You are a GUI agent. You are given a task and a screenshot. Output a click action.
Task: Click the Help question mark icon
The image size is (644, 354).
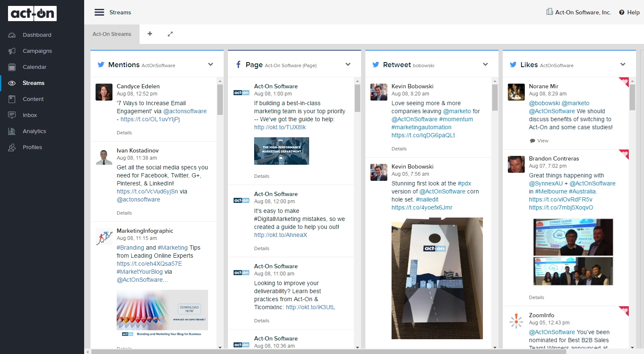point(622,12)
